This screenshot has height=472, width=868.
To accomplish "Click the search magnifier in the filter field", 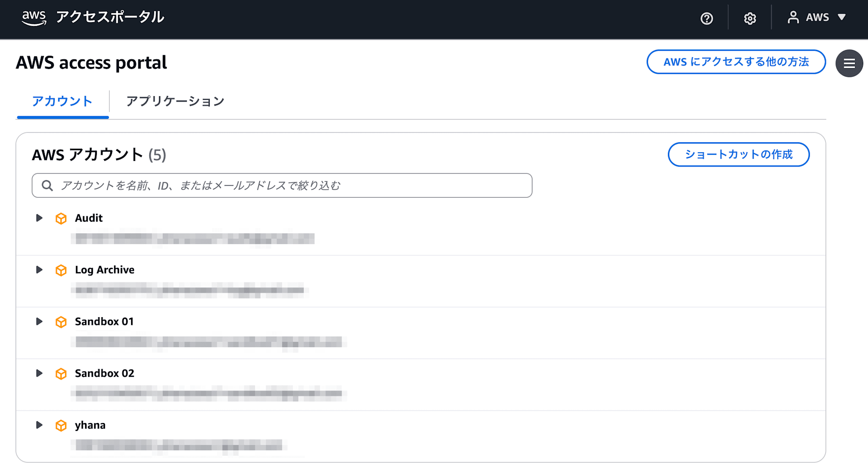I will pyautogui.click(x=48, y=185).
